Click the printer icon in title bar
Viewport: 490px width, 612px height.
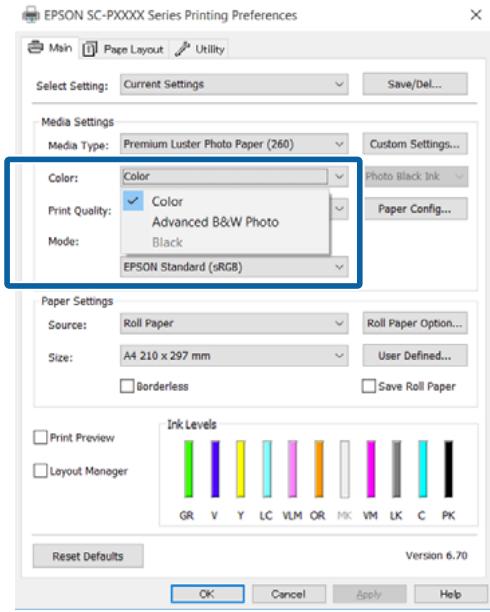click(30, 15)
